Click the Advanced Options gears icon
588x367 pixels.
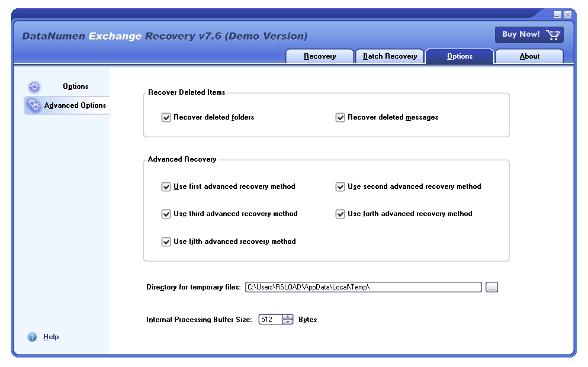[34, 106]
